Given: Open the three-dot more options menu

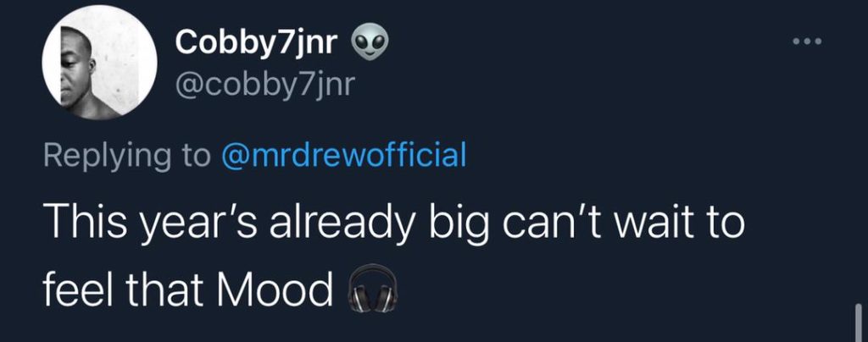Looking at the screenshot, I should [x=807, y=41].
